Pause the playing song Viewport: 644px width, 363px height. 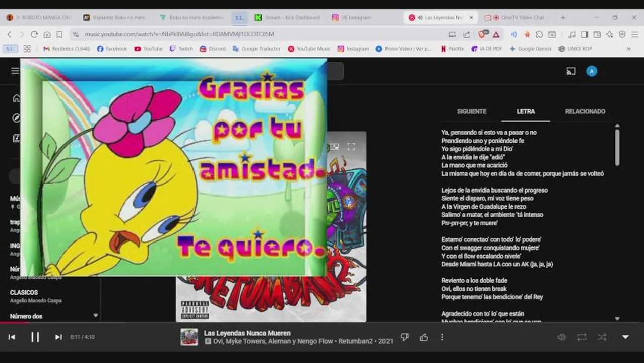click(35, 337)
